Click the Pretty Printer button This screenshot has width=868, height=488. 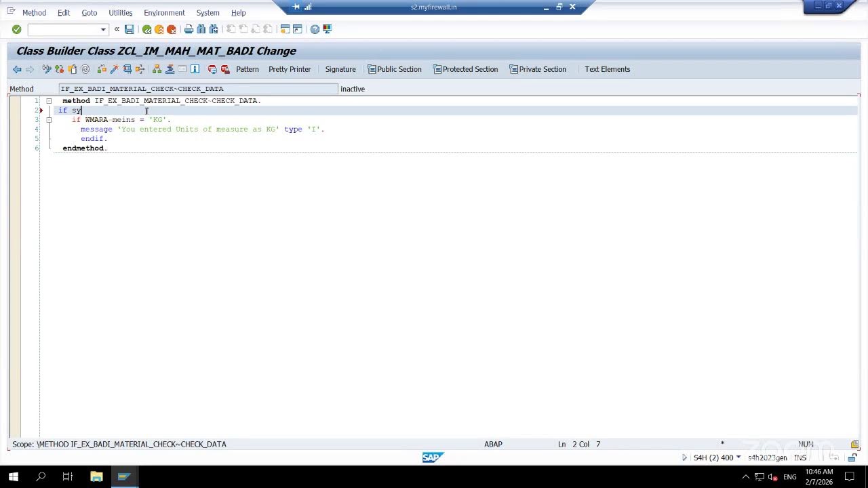point(290,69)
